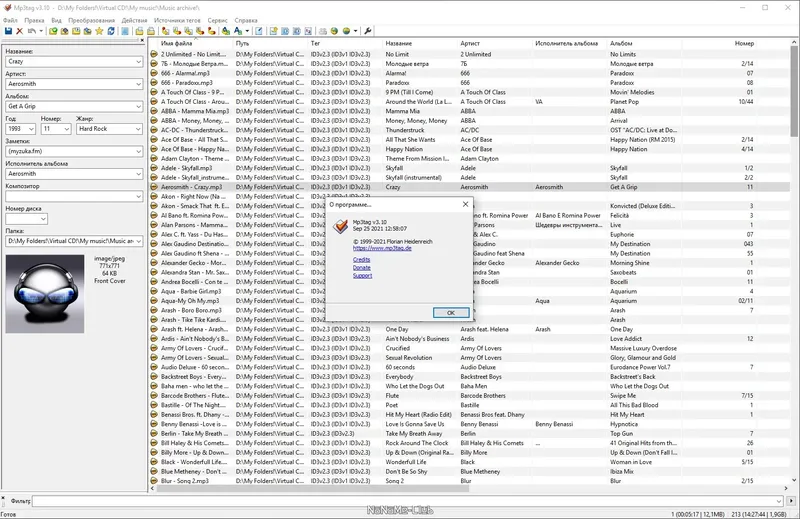
Task: Expand the Заметки dropdown showing (myzuka.fm)
Action: pyautogui.click(x=138, y=152)
